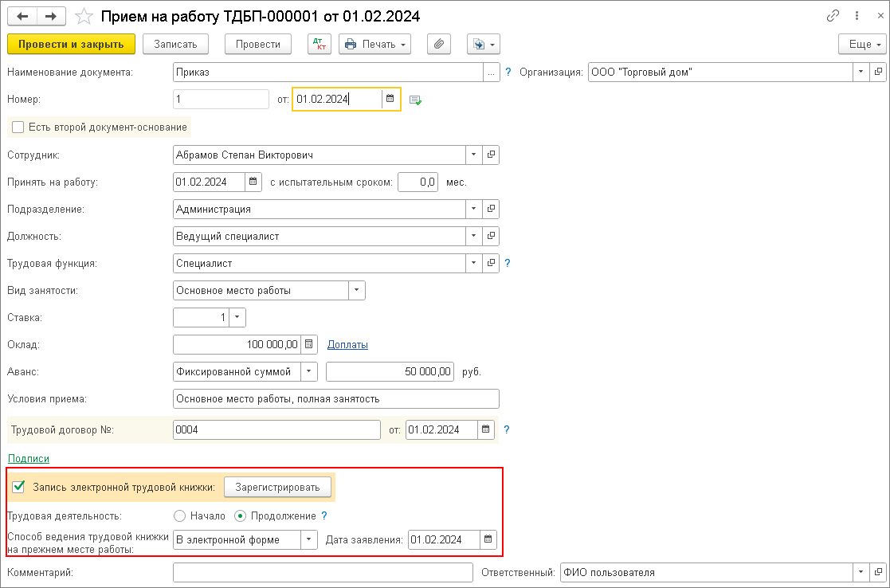
Task: Open calculator for Оклад field
Action: tap(309, 344)
